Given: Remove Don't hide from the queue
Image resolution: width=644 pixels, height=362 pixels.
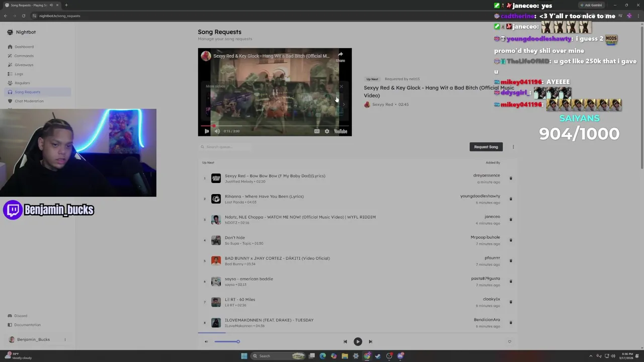Looking at the screenshot, I should [511, 240].
